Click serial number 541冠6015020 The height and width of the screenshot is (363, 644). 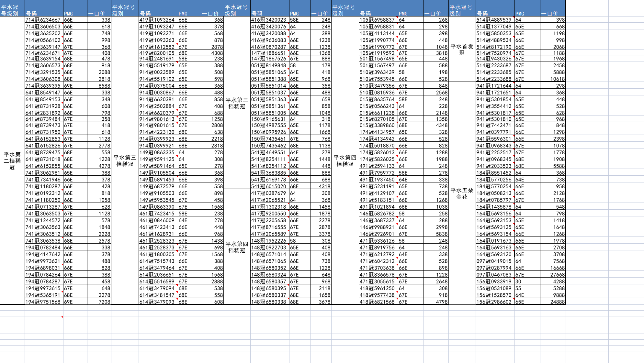(x=269, y=186)
